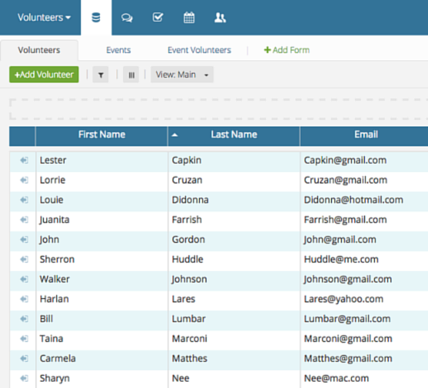
Task: Open record icon for Lorrie Cruzan
Action: point(24,180)
